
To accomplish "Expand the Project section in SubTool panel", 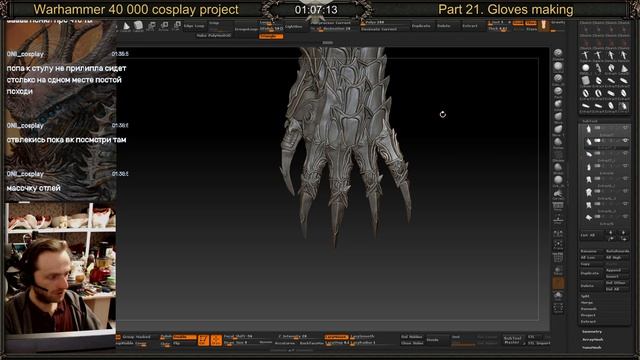I will pos(588,315).
